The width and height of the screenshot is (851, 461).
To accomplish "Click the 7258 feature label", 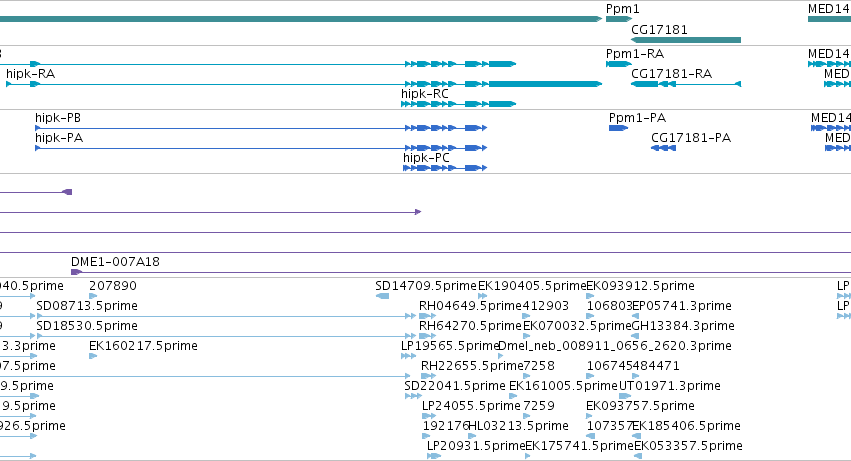I will pyautogui.click(x=538, y=366).
